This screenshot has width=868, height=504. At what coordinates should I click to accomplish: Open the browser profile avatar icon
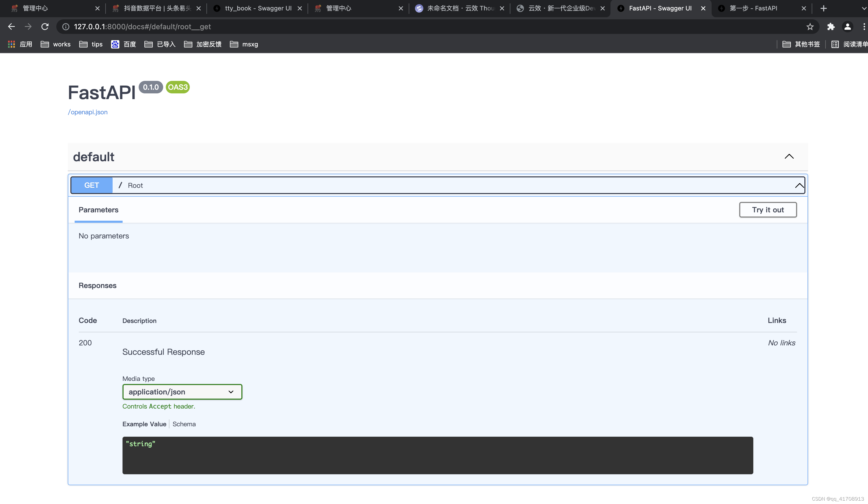[847, 27]
